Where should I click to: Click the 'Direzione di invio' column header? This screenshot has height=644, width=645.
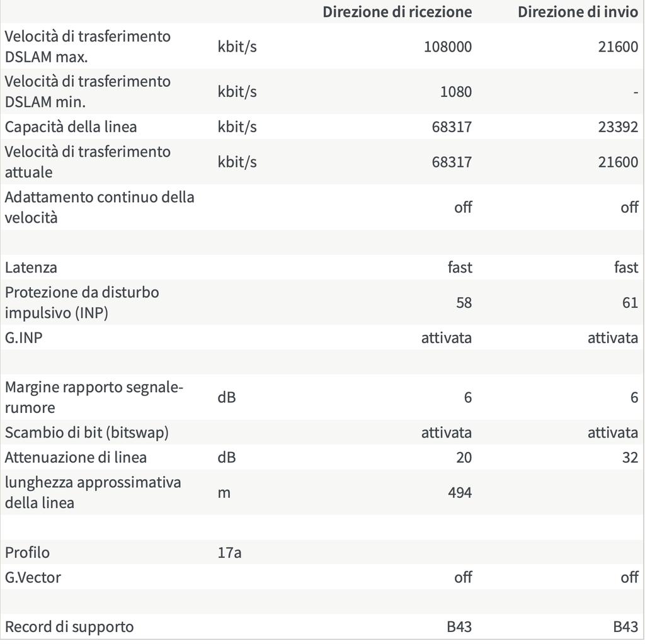(x=578, y=12)
